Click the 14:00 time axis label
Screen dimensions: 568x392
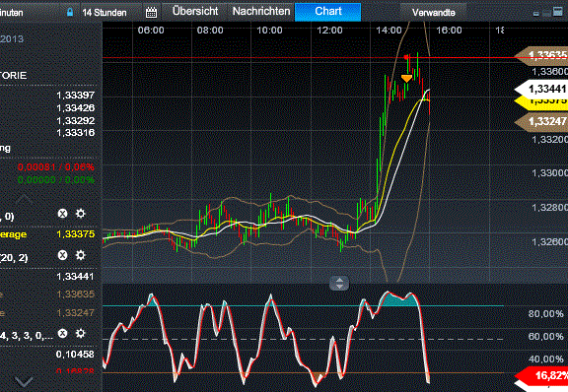point(389,31)
